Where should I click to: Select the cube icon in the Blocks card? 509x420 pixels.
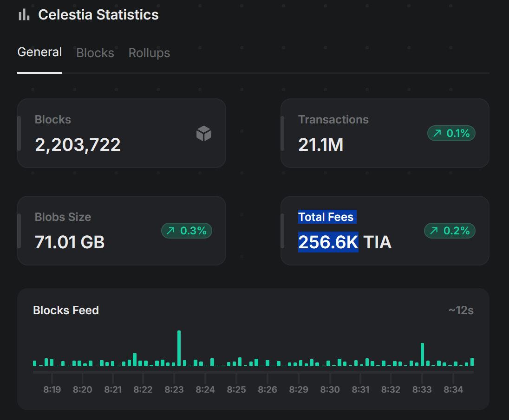pos(203,134)
